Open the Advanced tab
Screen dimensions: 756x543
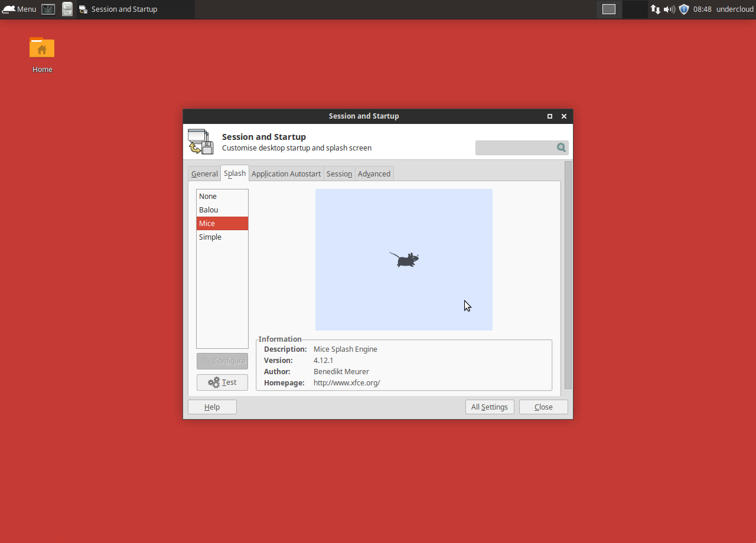(x=374, y=174)
